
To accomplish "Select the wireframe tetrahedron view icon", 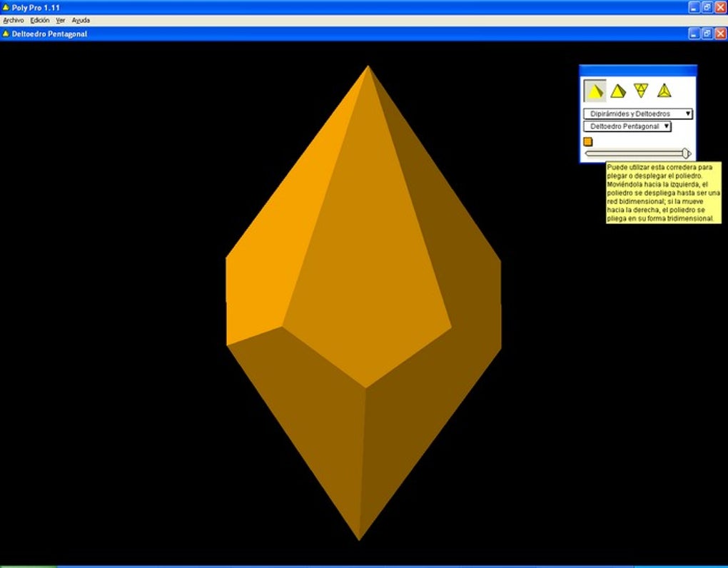I will tap(664, 91).
